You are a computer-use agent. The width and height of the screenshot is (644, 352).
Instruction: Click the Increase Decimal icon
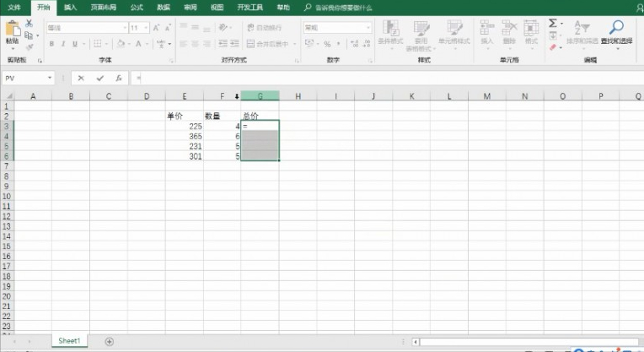[x=355, y=44]
